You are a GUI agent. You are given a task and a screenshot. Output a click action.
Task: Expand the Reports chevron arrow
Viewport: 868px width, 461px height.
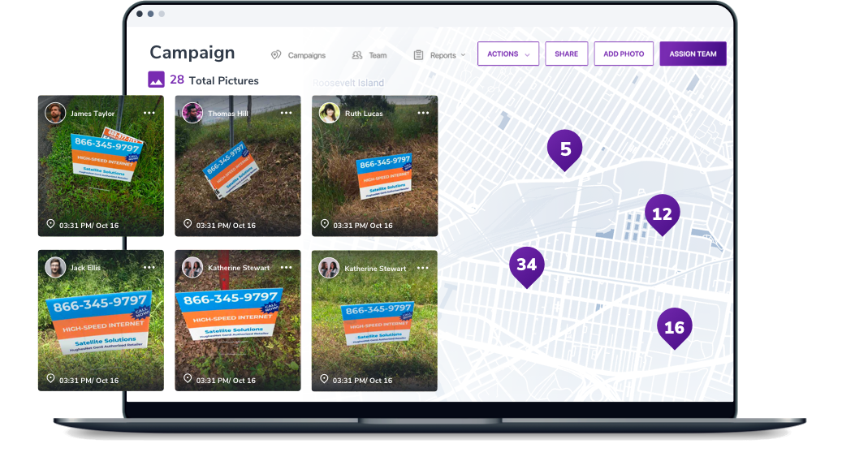coord(463,55)
